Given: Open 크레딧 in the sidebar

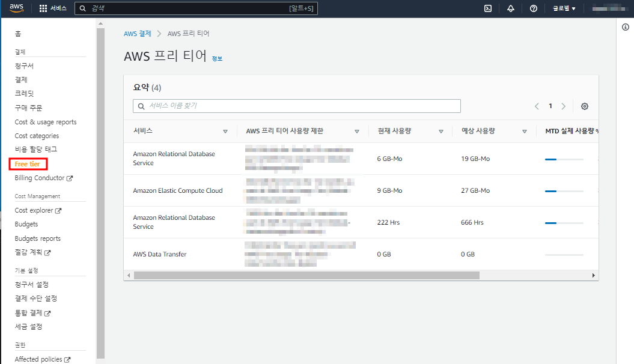Looking at the screenshot, I should [x=24, y=93].
